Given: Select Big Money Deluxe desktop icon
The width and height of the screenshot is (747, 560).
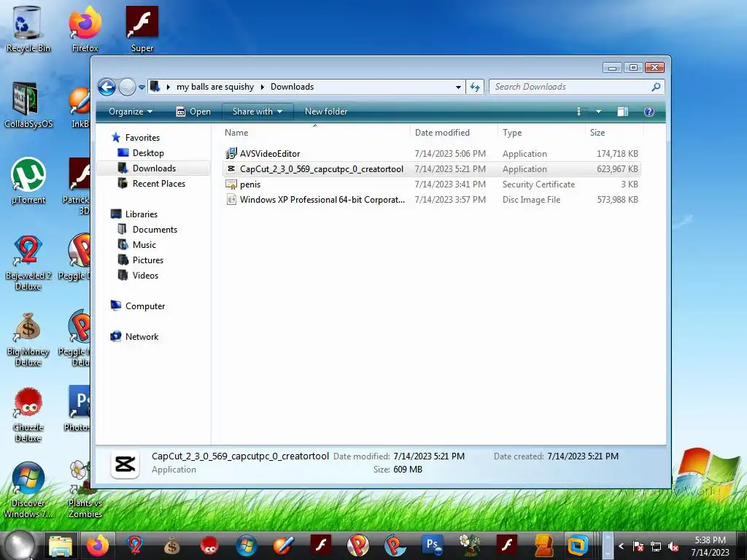Looking at the screenshot, I should point(28,339).
